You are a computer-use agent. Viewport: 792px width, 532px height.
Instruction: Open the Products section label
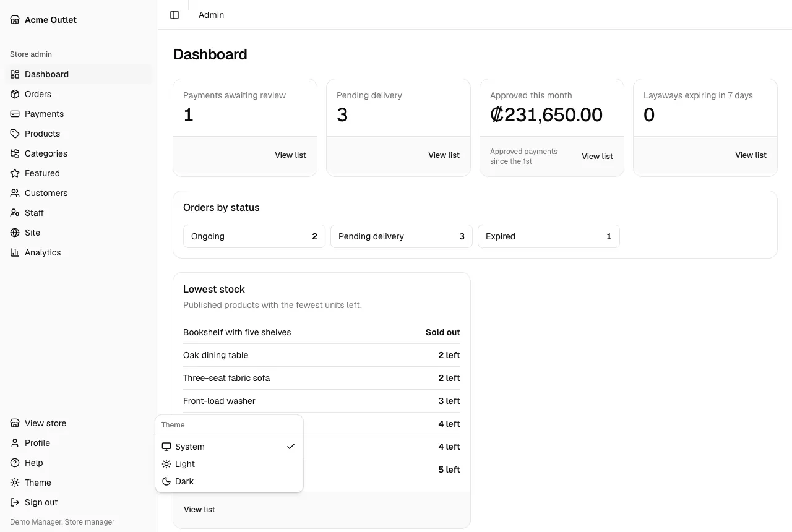42,134
